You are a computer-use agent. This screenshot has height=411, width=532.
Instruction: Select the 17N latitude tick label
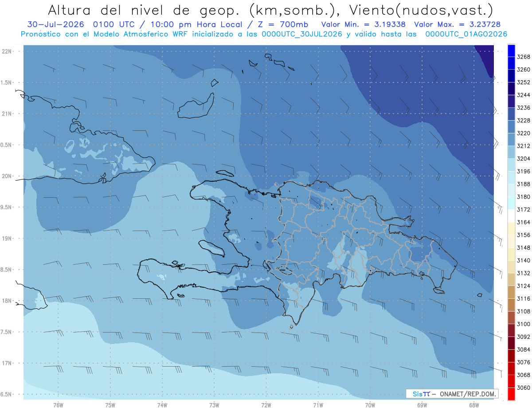coord(7,363)
